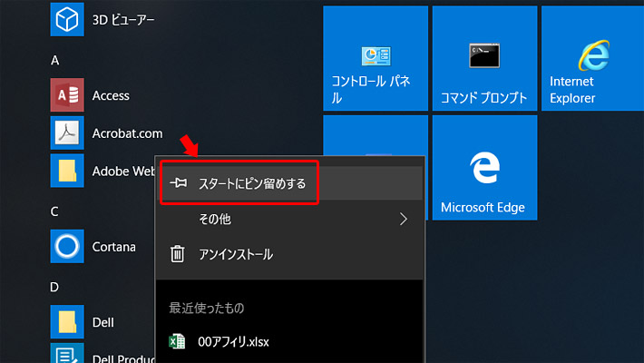Select スタートにピン留めする menu entry
The image size is (644, 363).
[x=289, y=183]
